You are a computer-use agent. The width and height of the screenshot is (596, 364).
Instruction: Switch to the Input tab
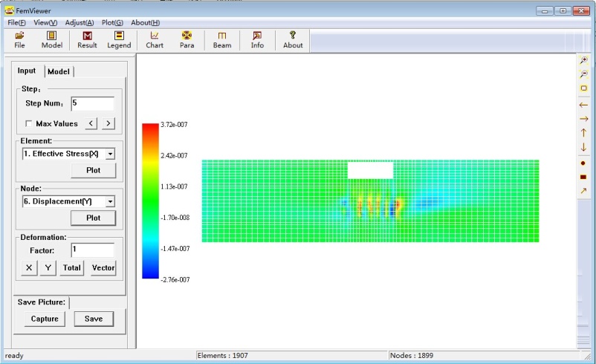(x=27, y=71)
